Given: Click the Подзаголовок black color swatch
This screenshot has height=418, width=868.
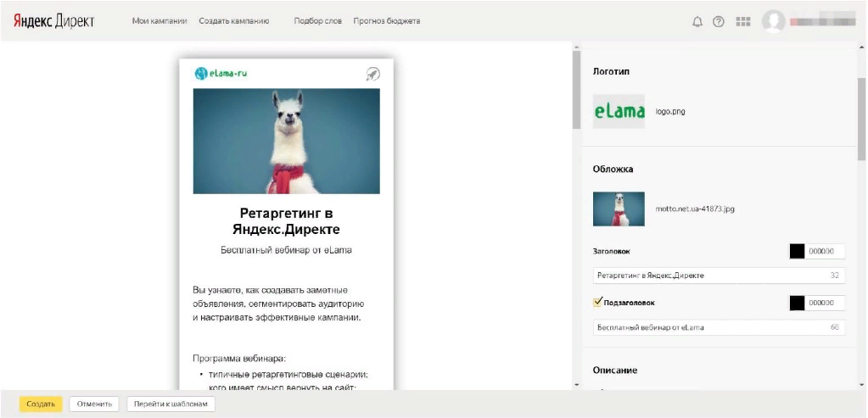Looking at the screenshot, I should point(797,303).
